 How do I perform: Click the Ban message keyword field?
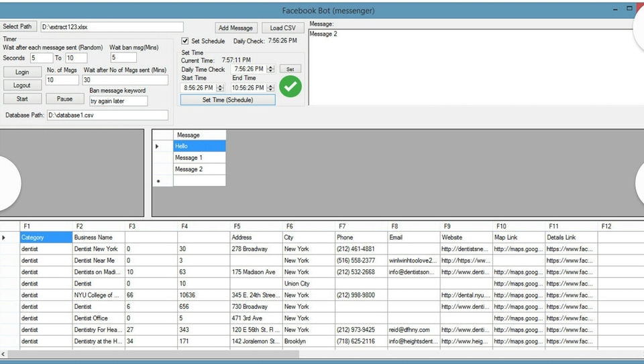(119, 101)
